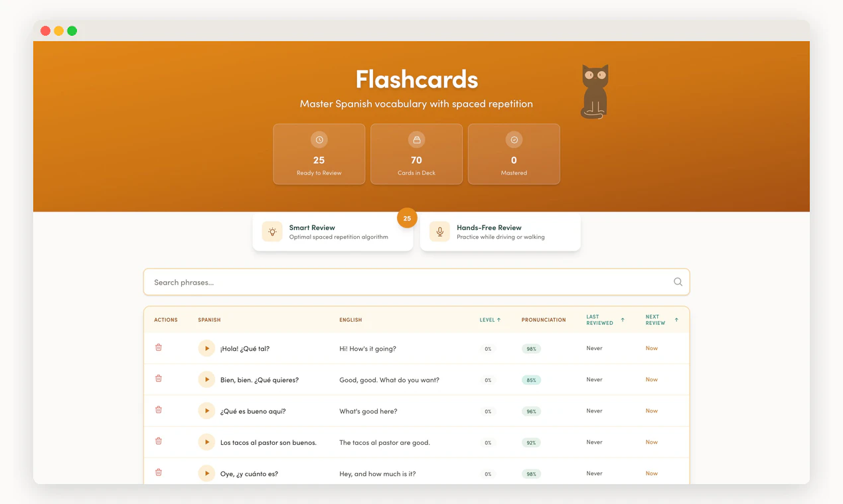Delete the "¡Hola! ¿Qué tal?" card
Viewport: 843px width, 504px height.
[x=159, y=347]
